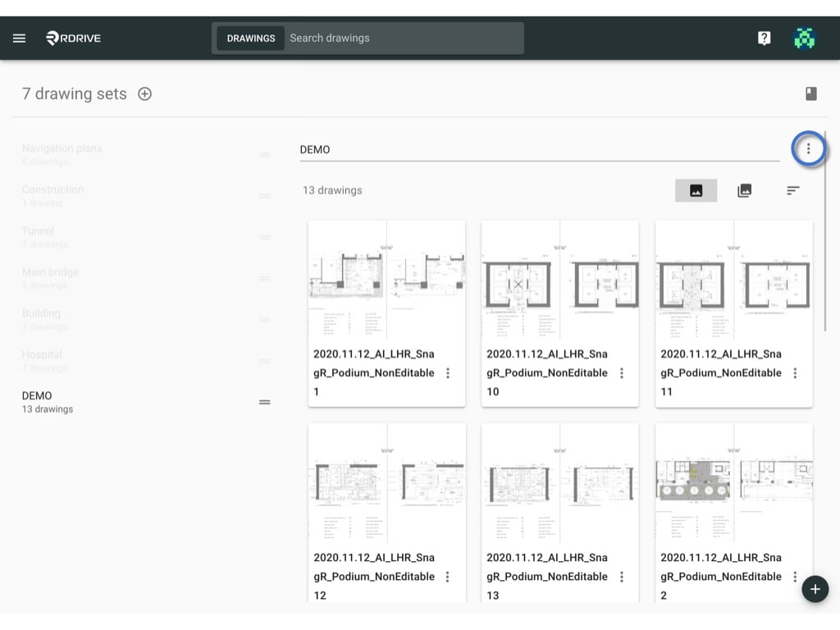Click the drawings list vertical scrollbar

825,231
